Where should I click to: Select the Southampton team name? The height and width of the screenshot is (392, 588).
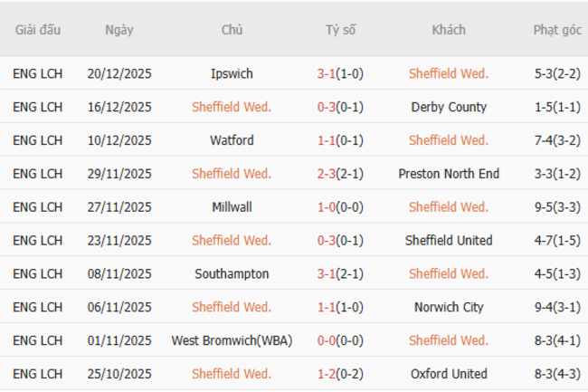coord(232,273)
